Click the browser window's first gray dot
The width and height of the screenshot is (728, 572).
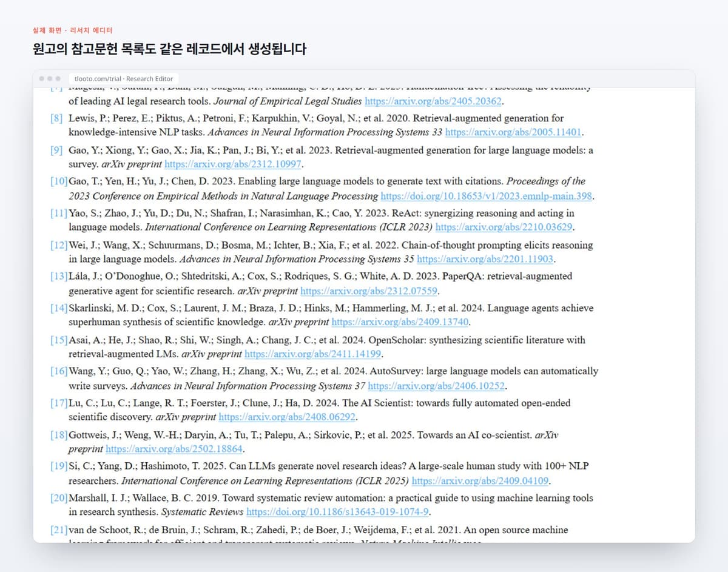coord(41,79)
